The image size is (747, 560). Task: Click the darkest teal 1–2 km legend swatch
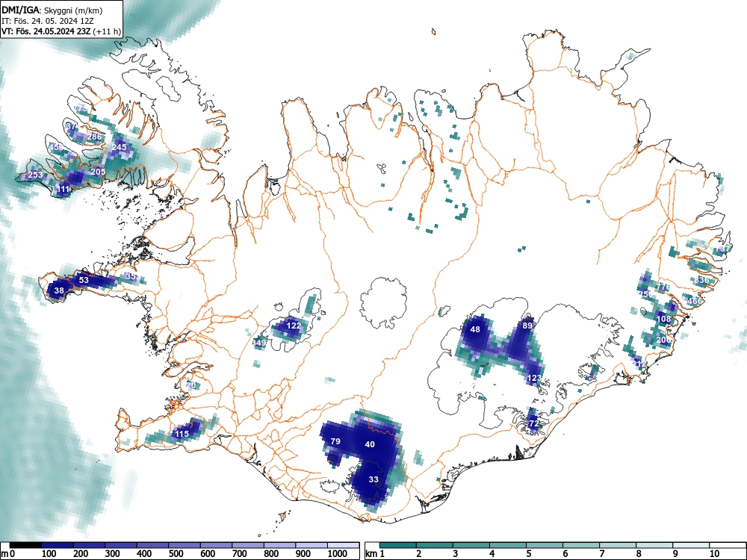click(x=398, y=545)
